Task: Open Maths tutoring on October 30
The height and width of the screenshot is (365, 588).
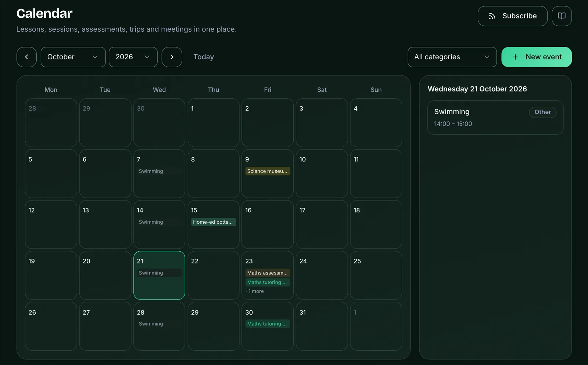Action: click(268, 324)
